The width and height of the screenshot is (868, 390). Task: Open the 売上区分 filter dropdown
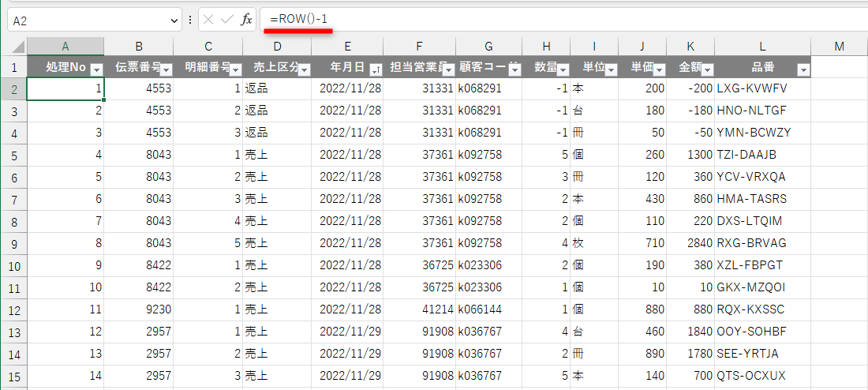pos(305,69)
